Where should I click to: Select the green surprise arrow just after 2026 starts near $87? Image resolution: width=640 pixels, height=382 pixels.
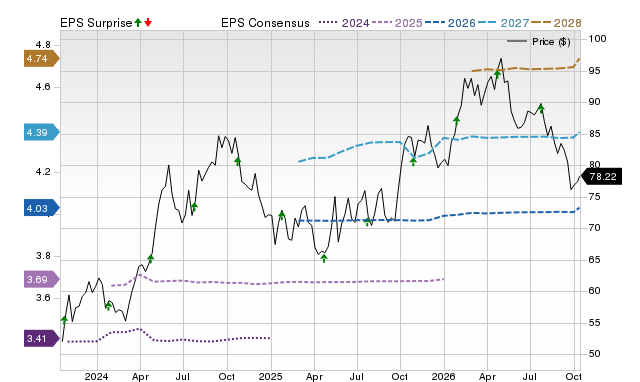point(456,120)
